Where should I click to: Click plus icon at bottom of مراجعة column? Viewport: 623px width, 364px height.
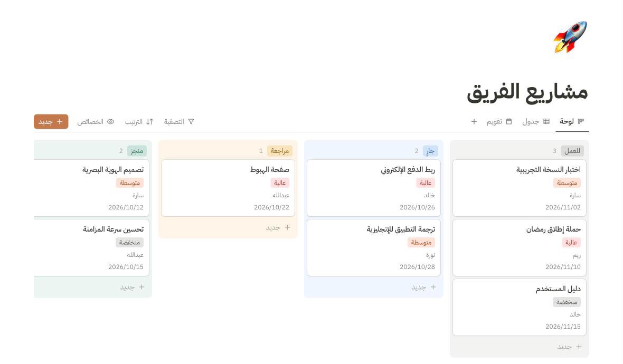pos(287,227)
